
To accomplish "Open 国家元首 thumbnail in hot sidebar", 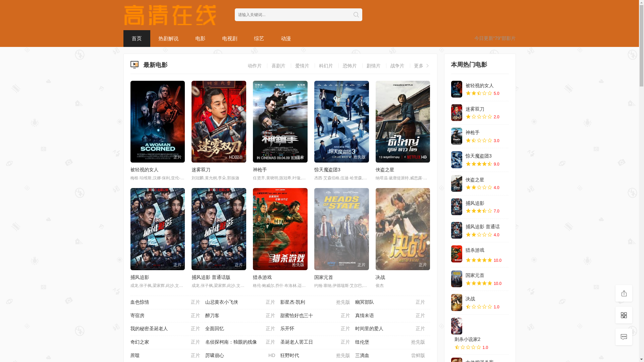I will click(x=457, y=279).
